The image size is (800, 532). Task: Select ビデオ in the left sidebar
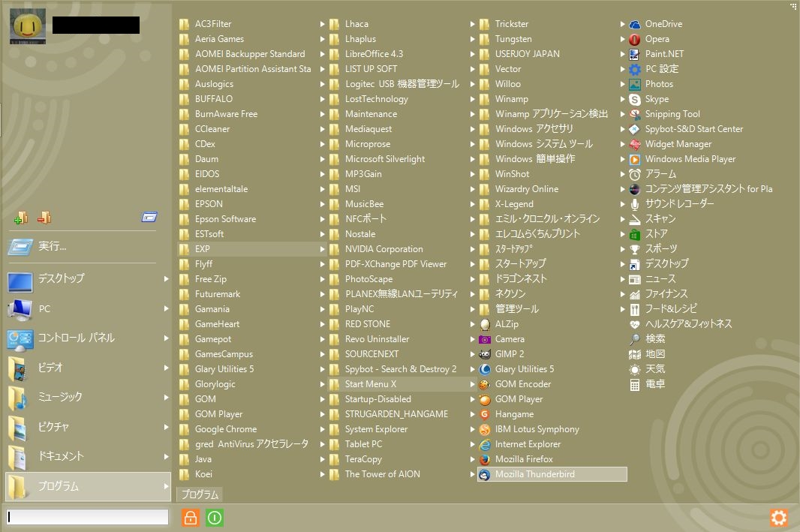pos(88,367)
